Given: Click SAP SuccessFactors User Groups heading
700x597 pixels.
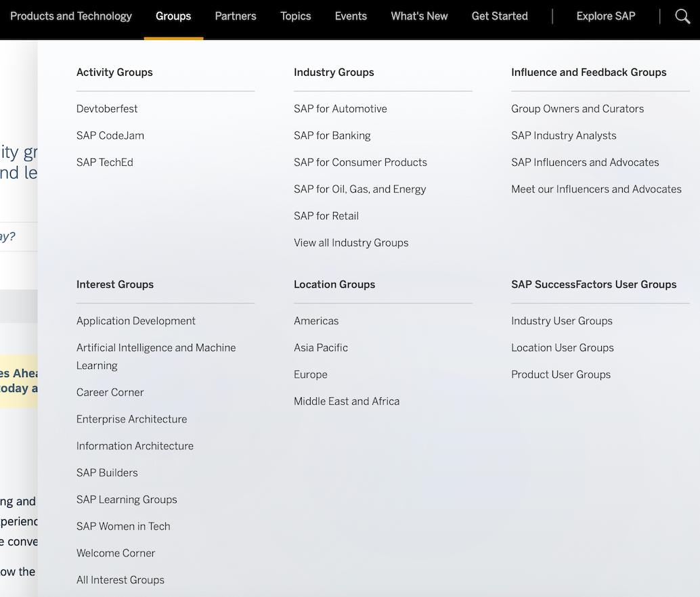Looking at the screenshot, I should pyautogui.click(x=594, y=285).
